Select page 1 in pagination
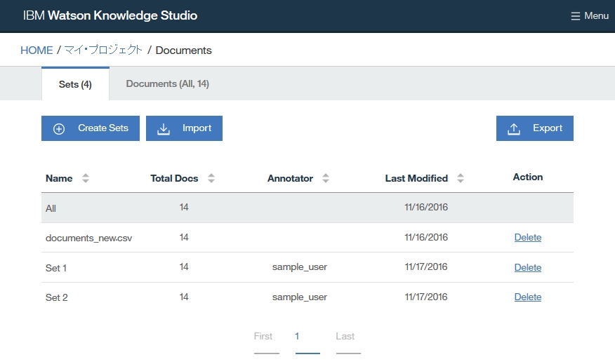 click(x=298, y=337)
